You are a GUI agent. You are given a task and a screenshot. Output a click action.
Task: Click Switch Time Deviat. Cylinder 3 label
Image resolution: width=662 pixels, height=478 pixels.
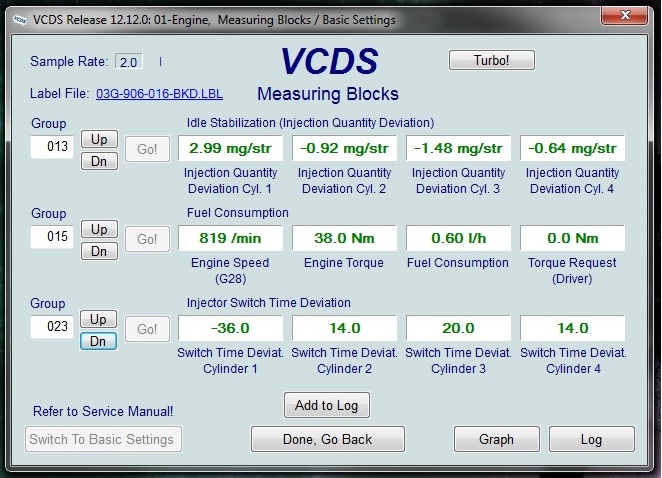[459, 361]
